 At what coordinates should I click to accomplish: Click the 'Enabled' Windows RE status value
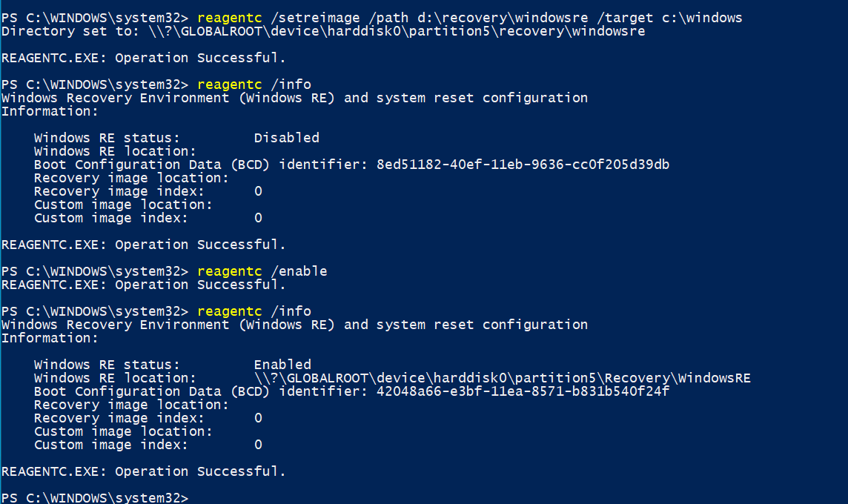point(282,365)
